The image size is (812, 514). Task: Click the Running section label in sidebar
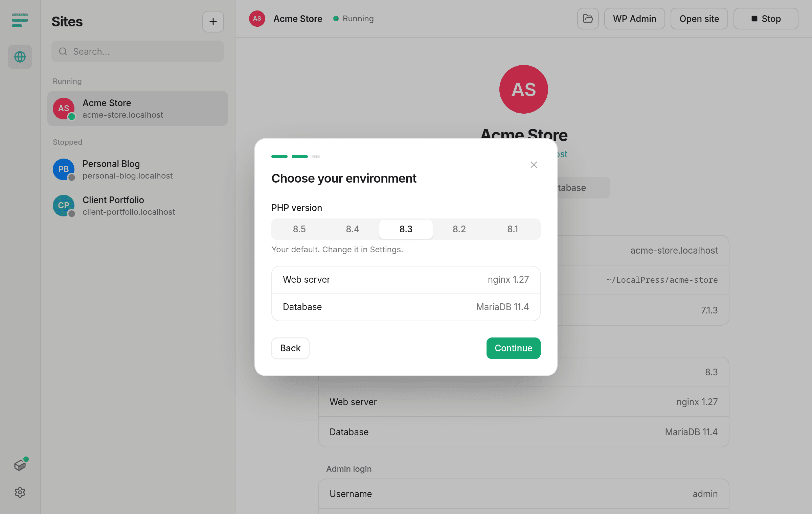[x=67, y=81]
